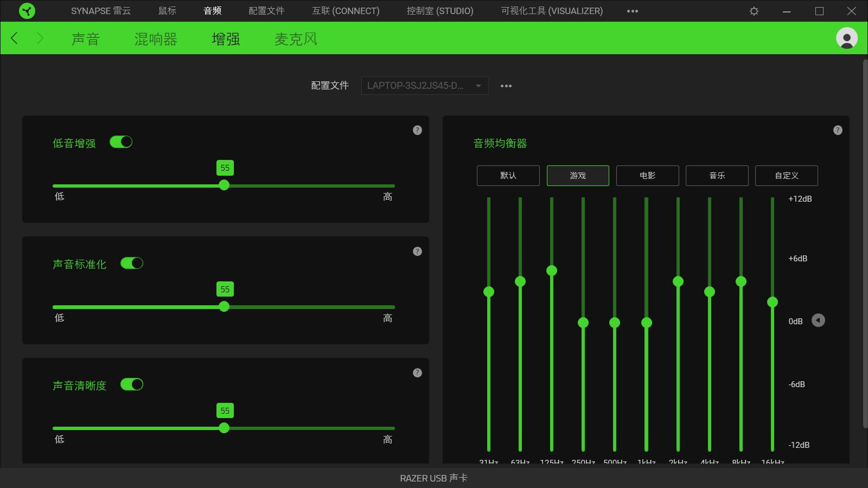Toggle off Bass Boost (低音增强) switch
This screenshot has width=868, height=488.
pyautogui.click(x=121, y=142)
